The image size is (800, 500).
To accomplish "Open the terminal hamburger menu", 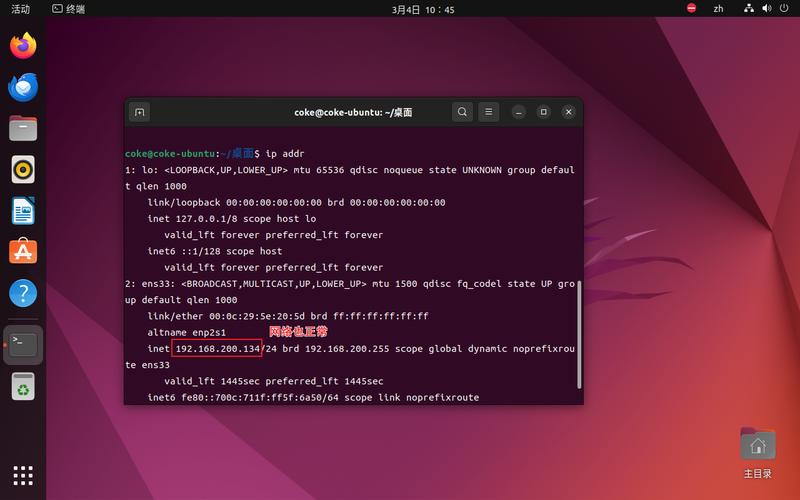I will pos(489,112).
